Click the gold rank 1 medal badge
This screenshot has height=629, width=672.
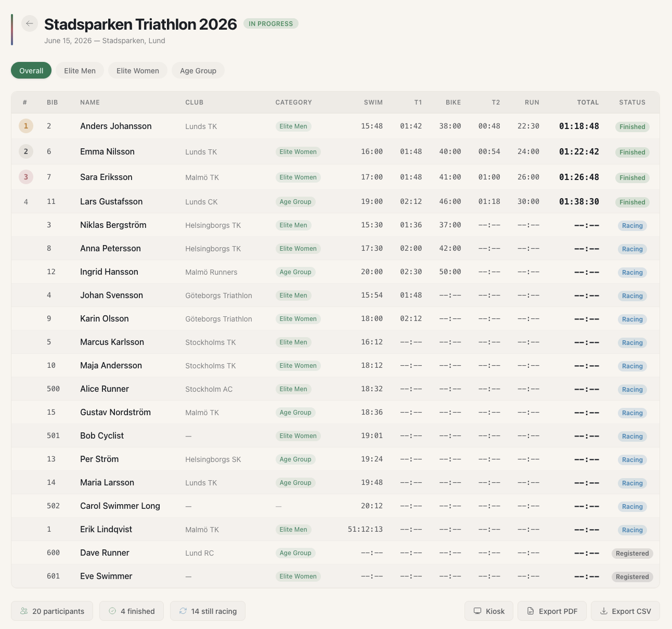(26, 126)
